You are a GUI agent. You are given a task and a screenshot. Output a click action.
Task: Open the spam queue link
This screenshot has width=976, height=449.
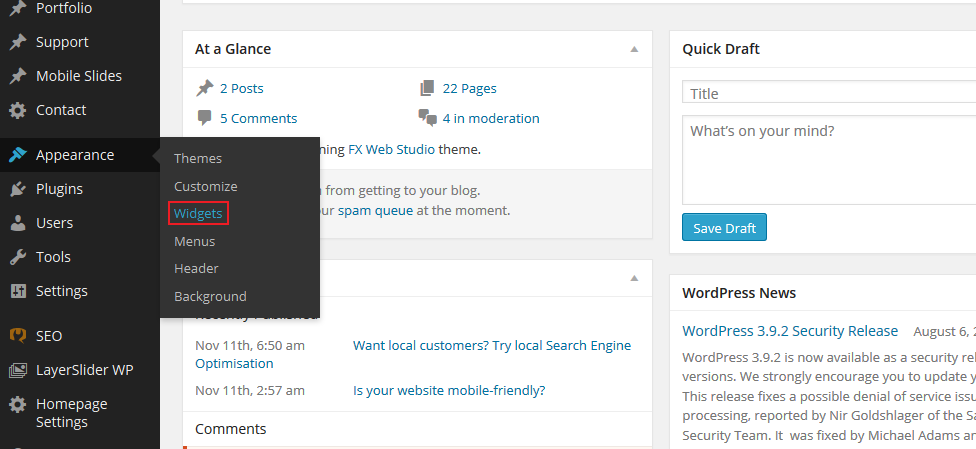[x=375, y=210]
